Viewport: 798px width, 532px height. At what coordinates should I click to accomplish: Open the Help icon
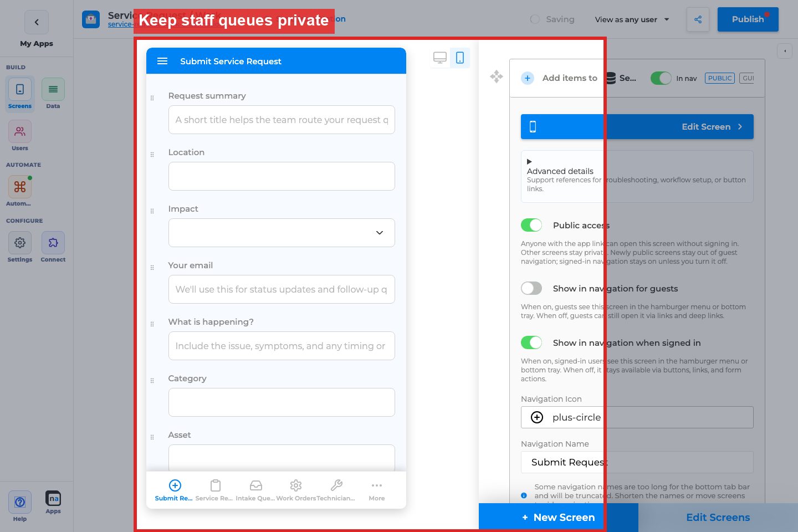(x=20, y=506)
